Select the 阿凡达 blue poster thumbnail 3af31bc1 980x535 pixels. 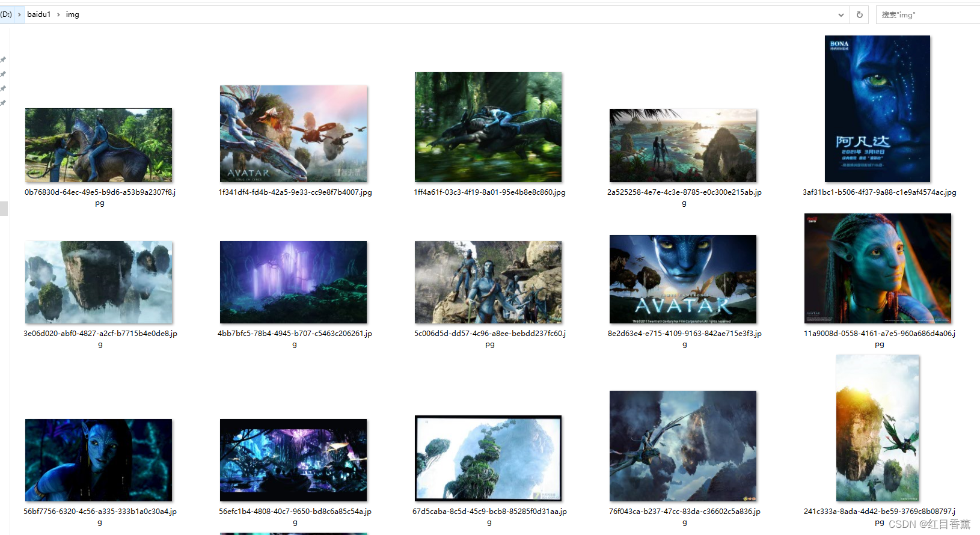point(877,109)
